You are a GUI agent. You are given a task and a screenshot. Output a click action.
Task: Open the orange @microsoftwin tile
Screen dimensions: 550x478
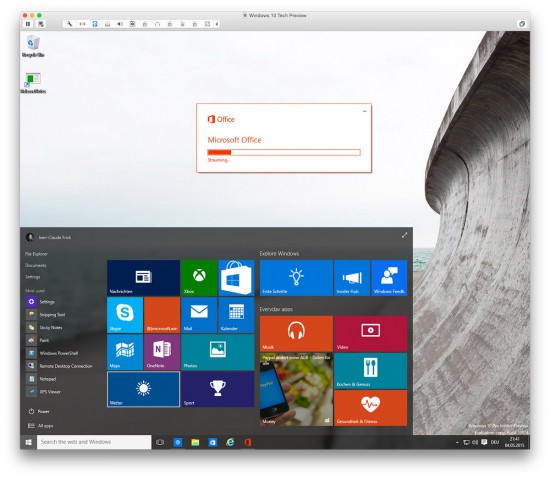(x=162, y=315)
